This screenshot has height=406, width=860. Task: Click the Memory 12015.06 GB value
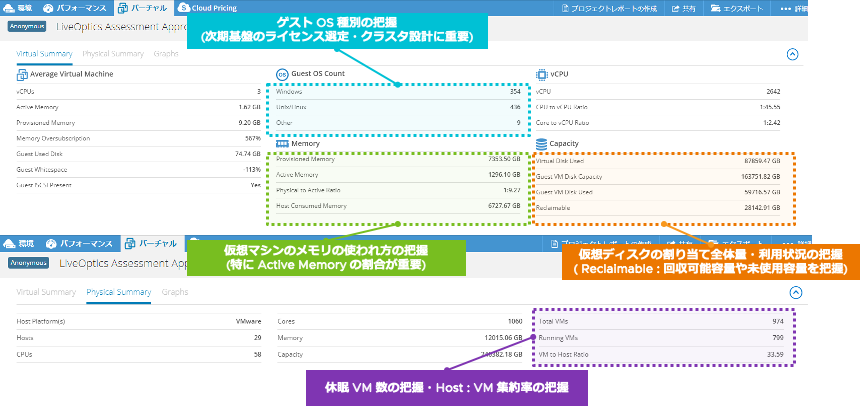click(x=502, y=338)
